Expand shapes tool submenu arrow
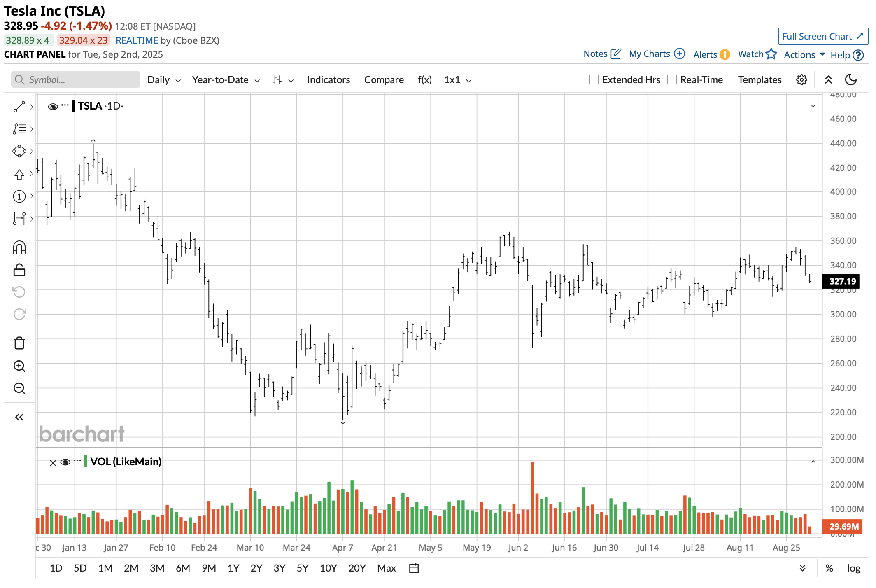This screenshot has height=588, width=876. [31, 151]
